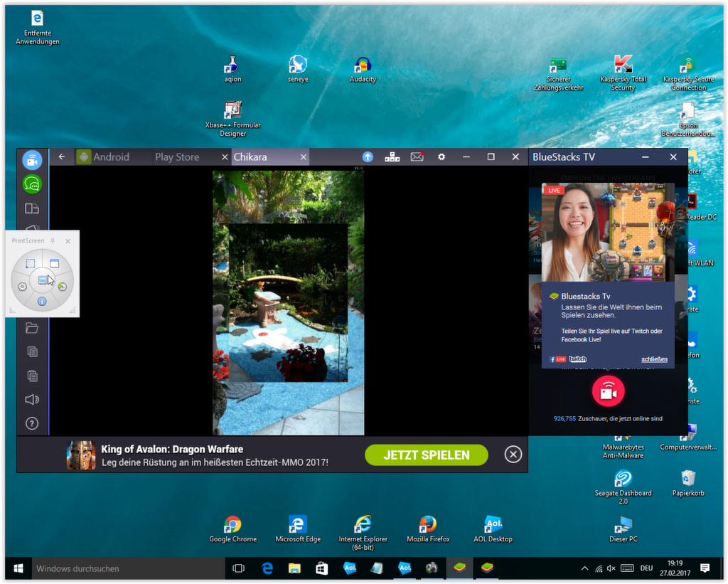This screenshot has width=728, height=584.
Task: Close the Chikara tab
Action: (304, 156)
